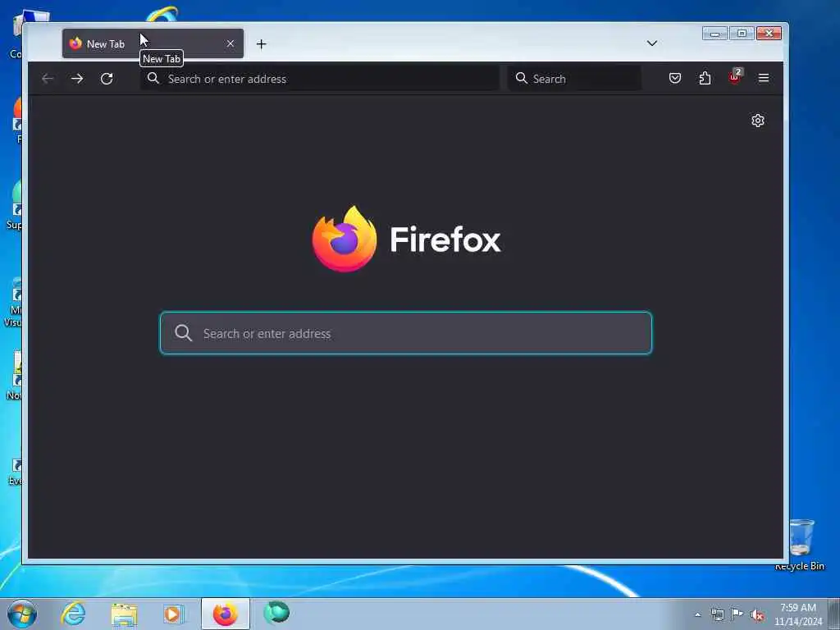Viewport: 840px width, 630px height.
Task: Open the green app on the taskbar
Action: click(x=276, y=613)
